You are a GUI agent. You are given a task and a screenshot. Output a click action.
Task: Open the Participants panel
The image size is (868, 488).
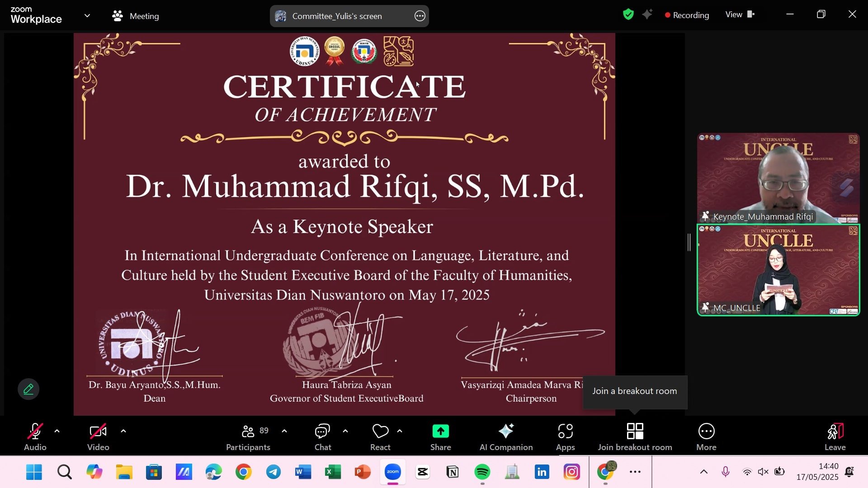(x=248, y=436)
